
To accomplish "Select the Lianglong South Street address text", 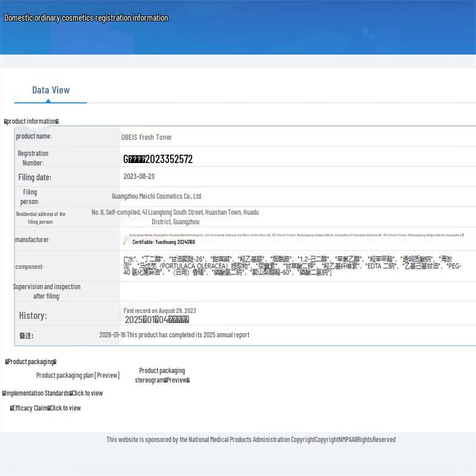I will 175,217.
